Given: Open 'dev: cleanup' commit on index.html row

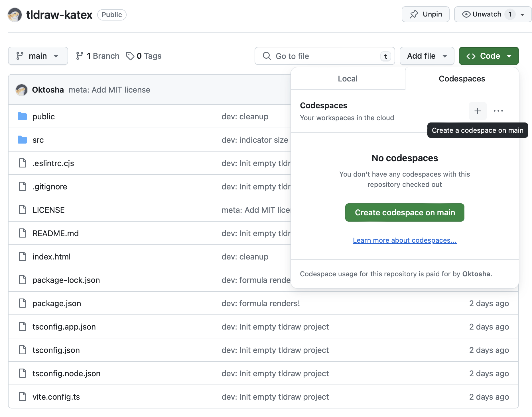Looking at the screenshot, I should click(245, 257).
